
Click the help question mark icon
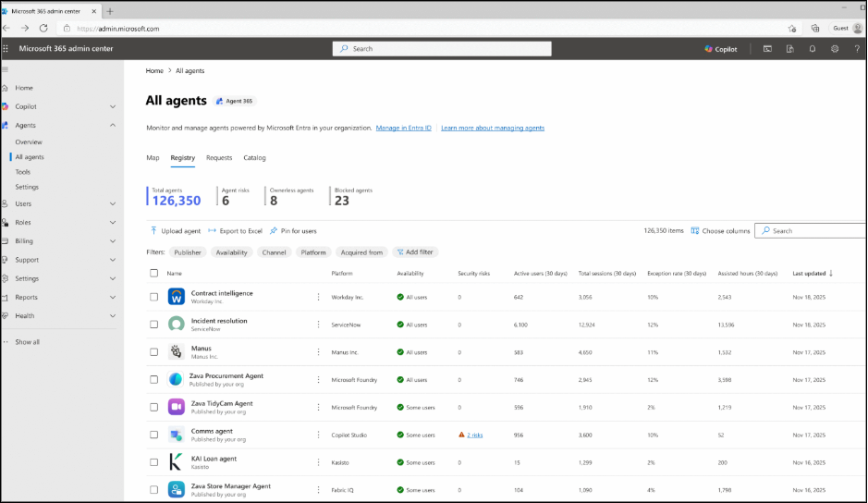857,49
